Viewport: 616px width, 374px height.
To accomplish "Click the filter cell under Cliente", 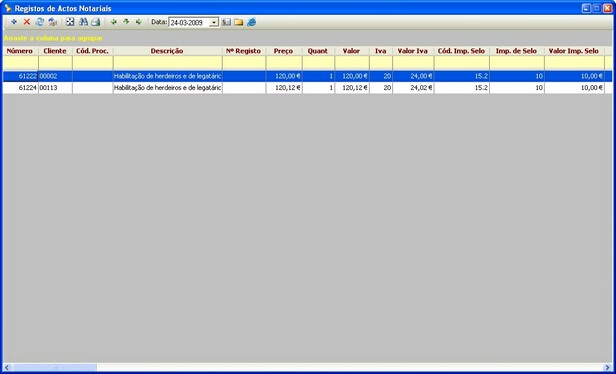I will (55, 63).
